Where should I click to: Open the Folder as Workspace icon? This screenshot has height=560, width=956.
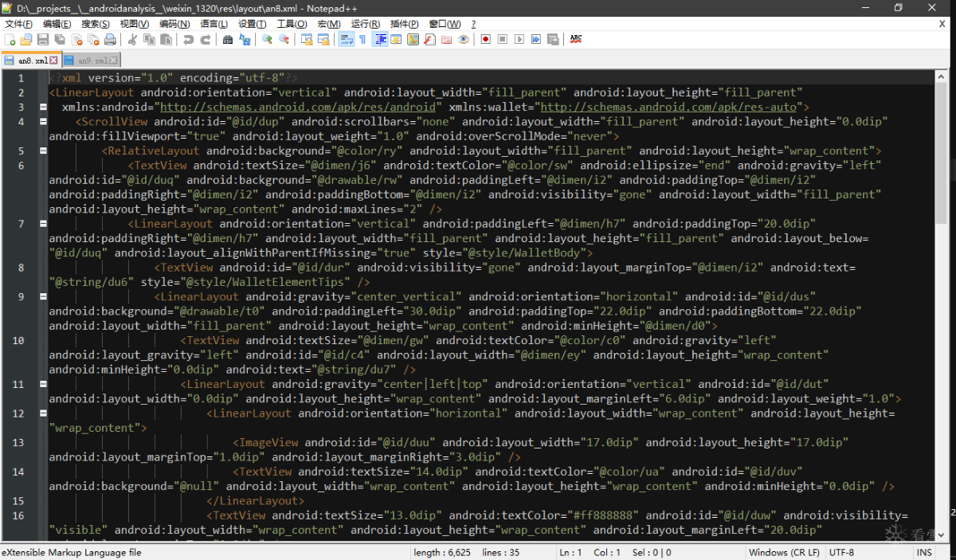pyautogui.click(x=446, y=39)
